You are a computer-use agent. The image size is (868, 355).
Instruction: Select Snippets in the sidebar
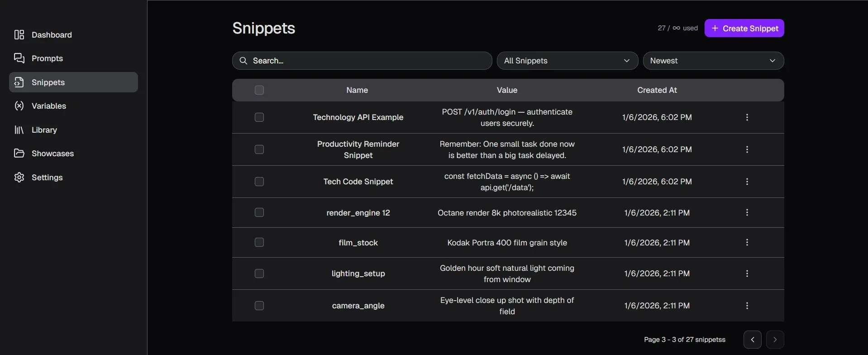click(73, 82)
